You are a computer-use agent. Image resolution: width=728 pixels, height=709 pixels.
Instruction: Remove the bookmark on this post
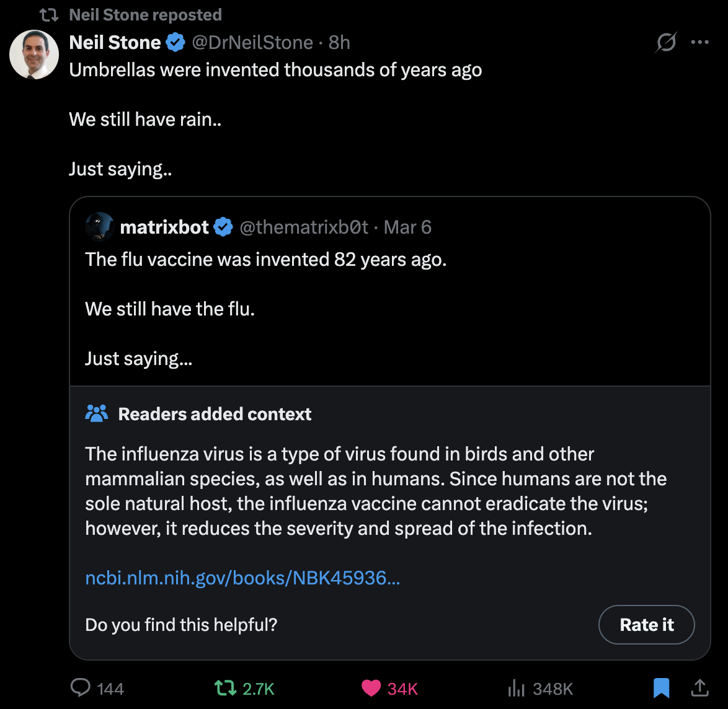point(661,687)
